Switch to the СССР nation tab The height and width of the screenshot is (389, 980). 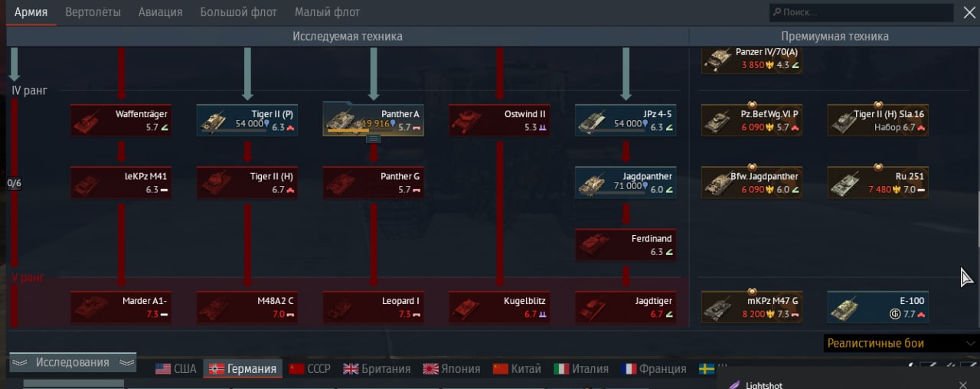tap(311, 368)
